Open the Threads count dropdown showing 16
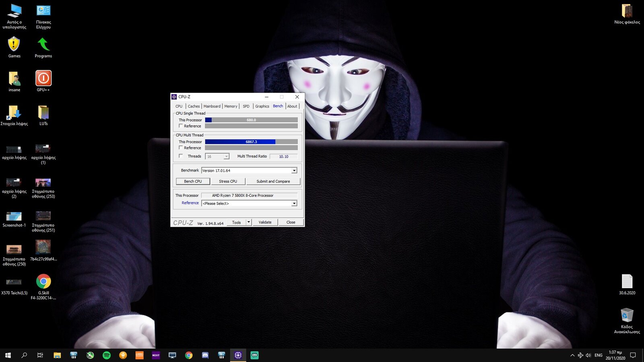The height and width of the screenshot is (362, 644). 217,156
